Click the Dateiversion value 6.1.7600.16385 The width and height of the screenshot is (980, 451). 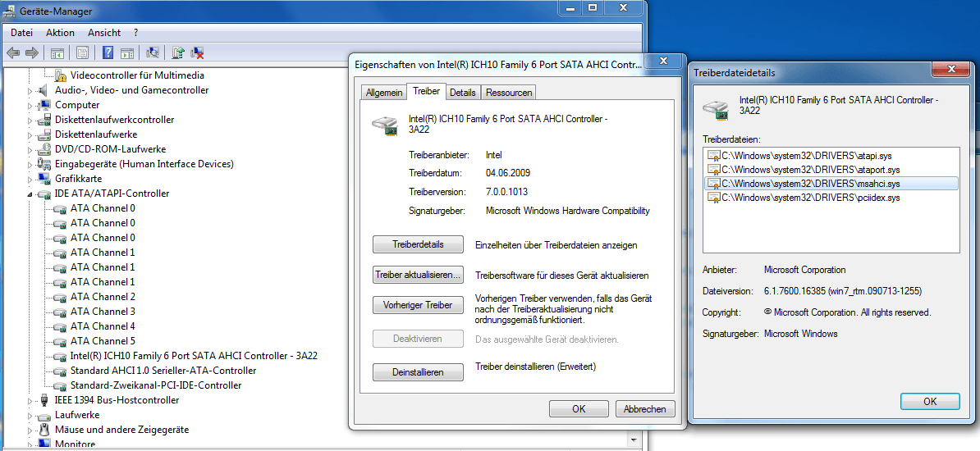click(x=842, y=291)
